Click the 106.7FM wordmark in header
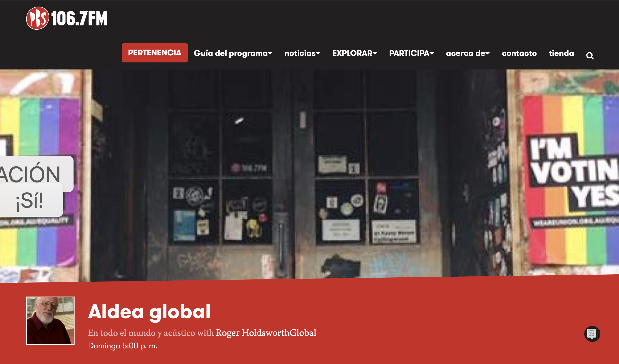 click(x=79, y=18)
